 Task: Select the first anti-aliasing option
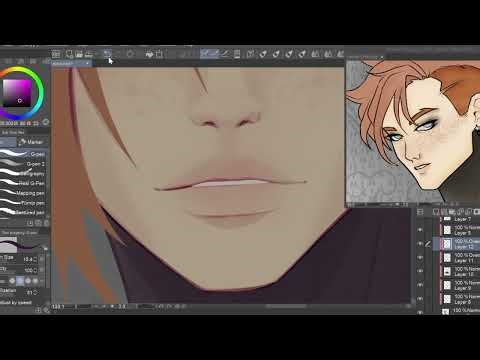point(12,281)
